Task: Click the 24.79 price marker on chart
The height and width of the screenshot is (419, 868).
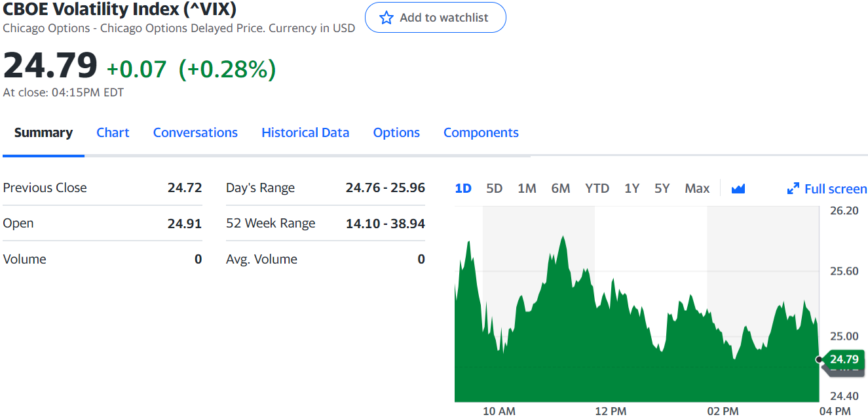Action: (844, 359)
